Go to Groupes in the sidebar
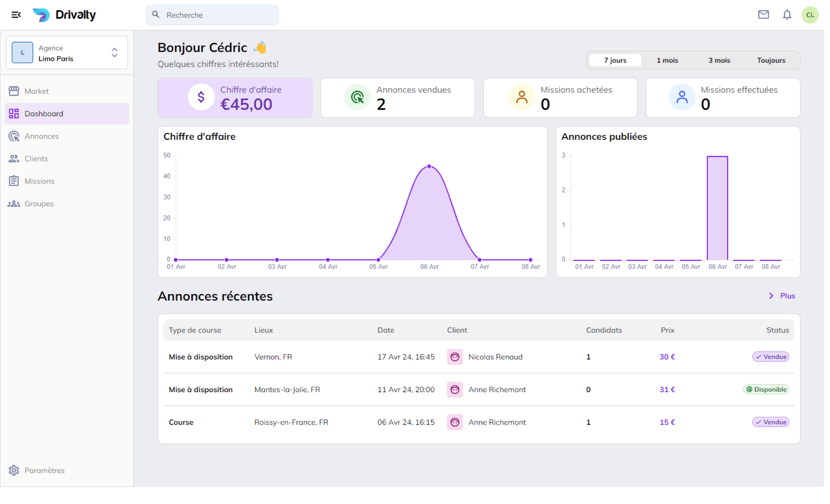830x504 pixels. (x=67, y=203)
